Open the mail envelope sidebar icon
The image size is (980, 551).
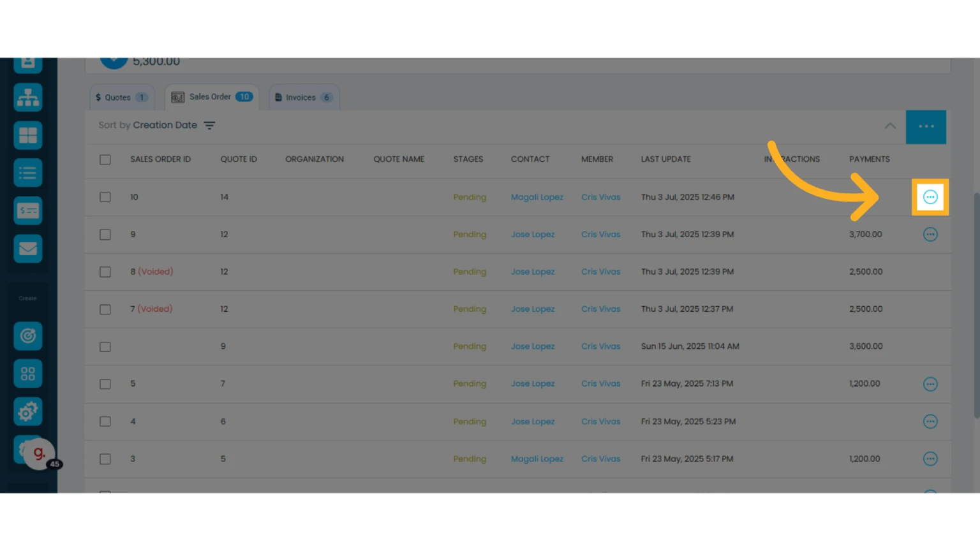coord(28,248)
